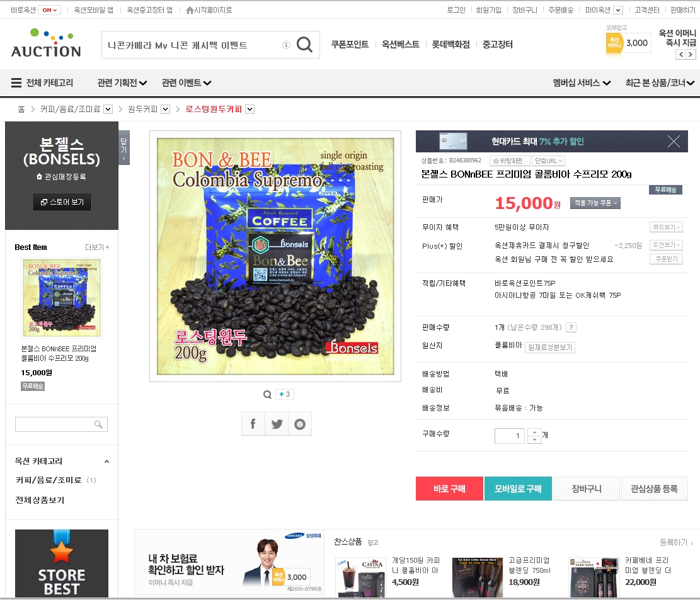The image size is (700, 600).
Task: Click 전체상품보기 in sidebar
Action: pos(40,500)
